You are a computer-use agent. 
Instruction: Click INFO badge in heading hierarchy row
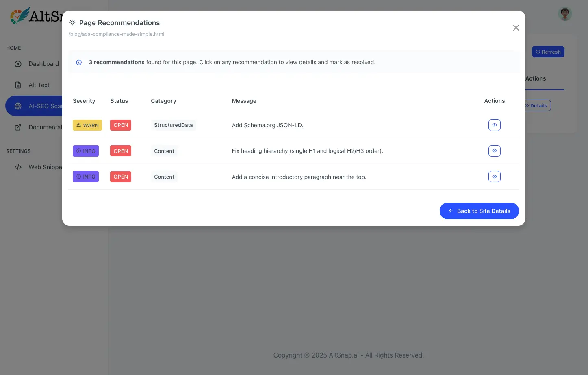[x=86, y=151]
